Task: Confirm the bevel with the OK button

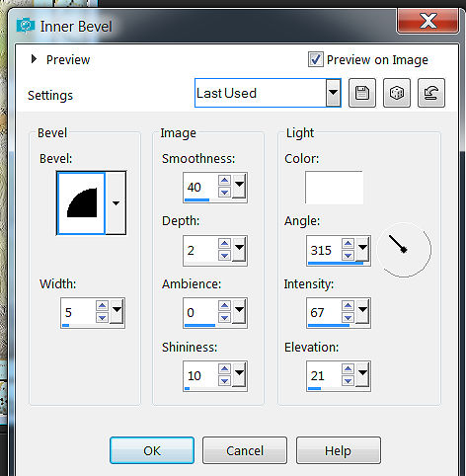Action: pos(152,450)
